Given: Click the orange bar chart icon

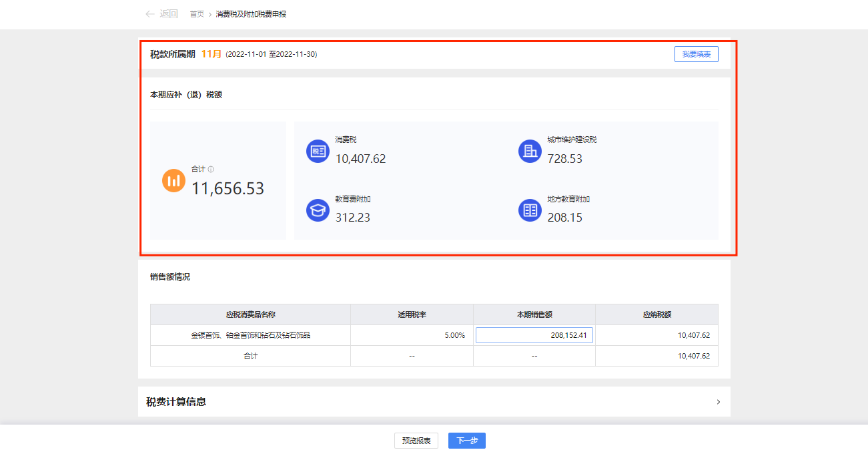Looking at the screenshot, I should (x=173, y=181).
